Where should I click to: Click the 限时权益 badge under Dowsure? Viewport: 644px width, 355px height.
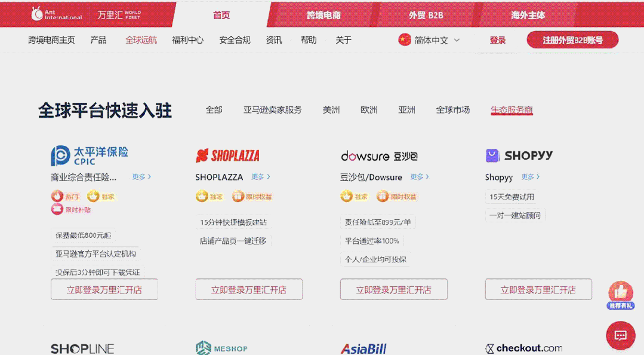pyautogui.click(x=396, y=197)
